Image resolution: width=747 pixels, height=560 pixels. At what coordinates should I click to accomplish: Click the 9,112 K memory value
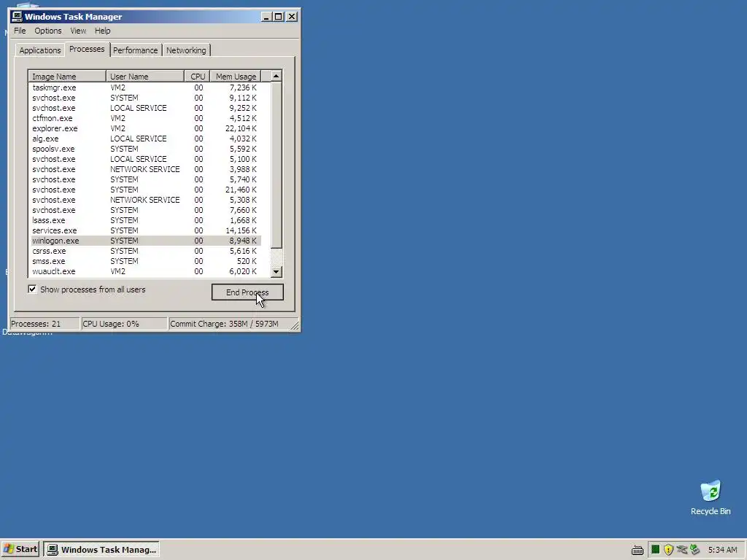coord(243,98)
